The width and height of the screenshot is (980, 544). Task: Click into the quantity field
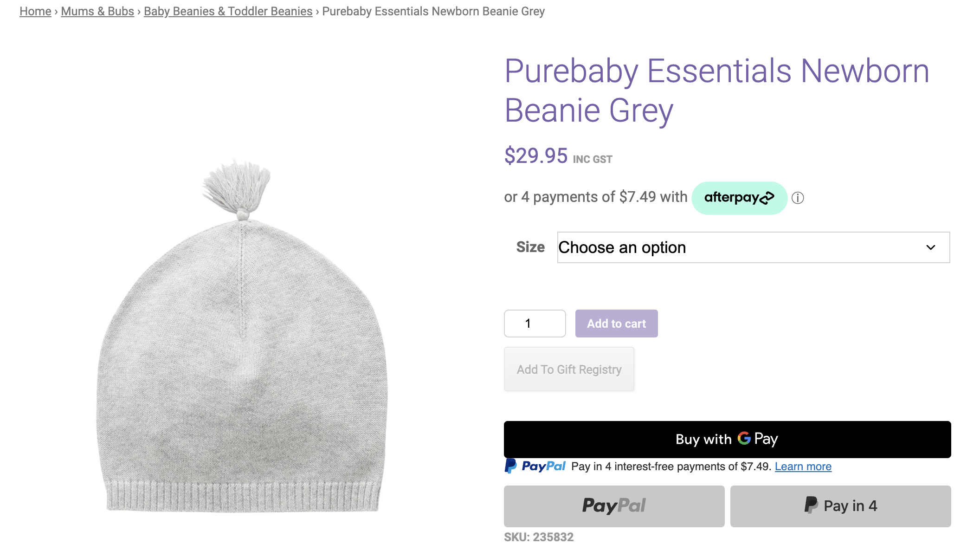(x=535, y=324)
